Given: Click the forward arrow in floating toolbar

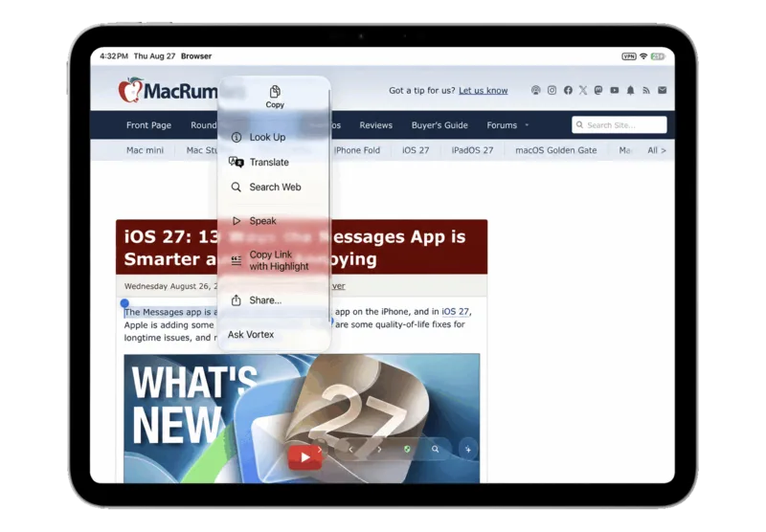Looking at the screenshot, I should 379,450.
